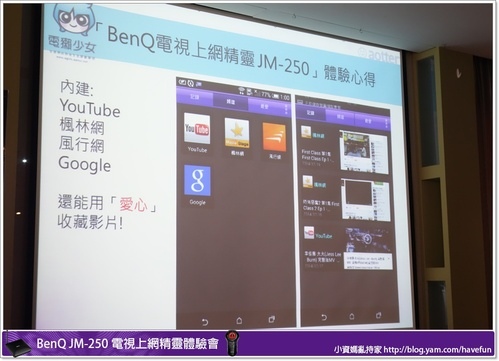The image size is (499, 361).
Task: Open overflow menu on the app-grid phone screen
Action: coord(286,109)
